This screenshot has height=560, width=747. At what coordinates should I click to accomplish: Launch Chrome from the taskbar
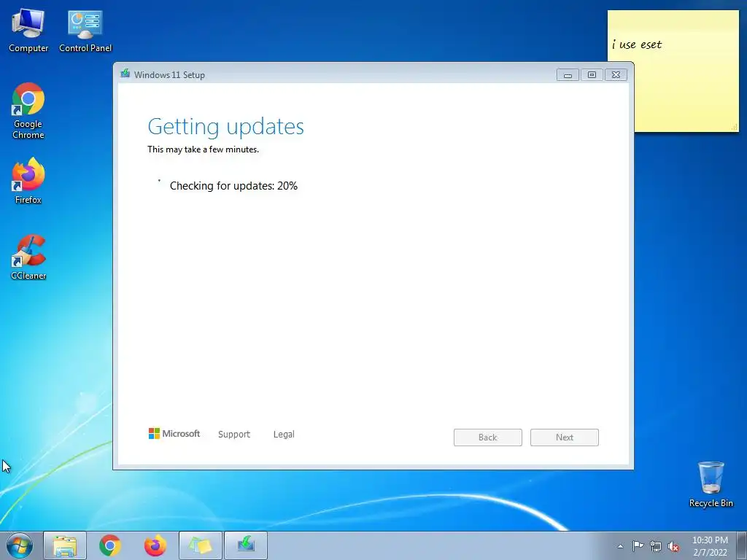tap(110, 545)
